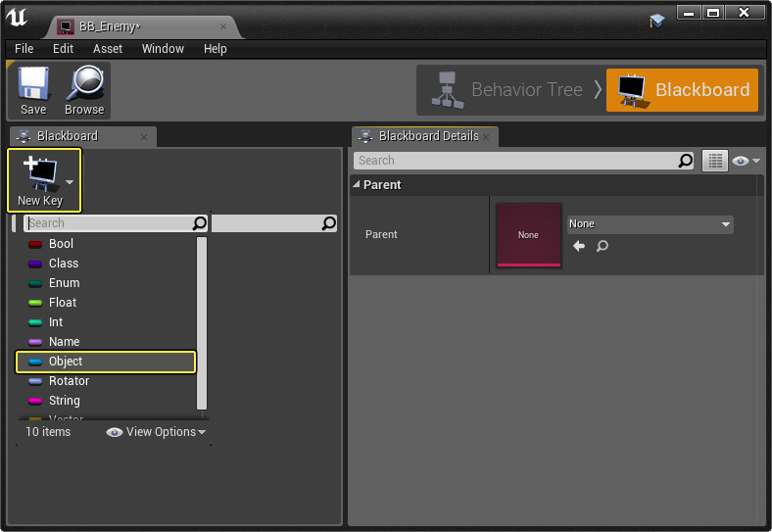Viewport: 772px width, 532px height.
Task: Click the 10 items count label
Action: [x=48, y=432]
